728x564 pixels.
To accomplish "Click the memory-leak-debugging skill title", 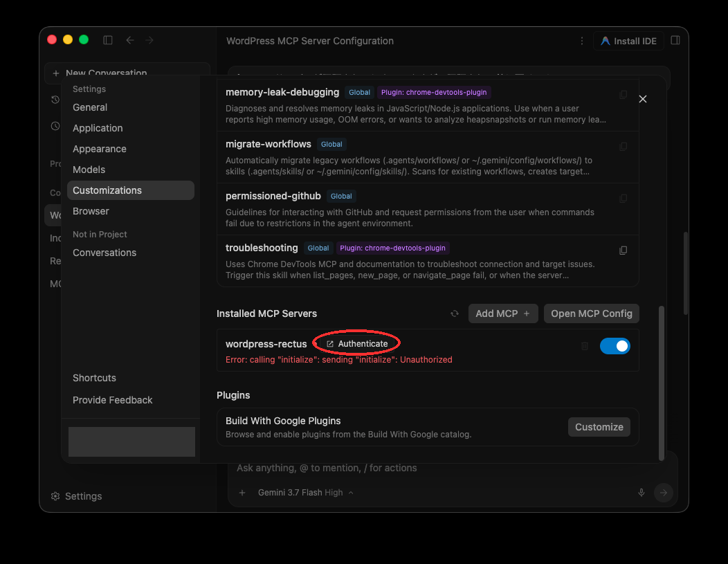I will 282,92.
